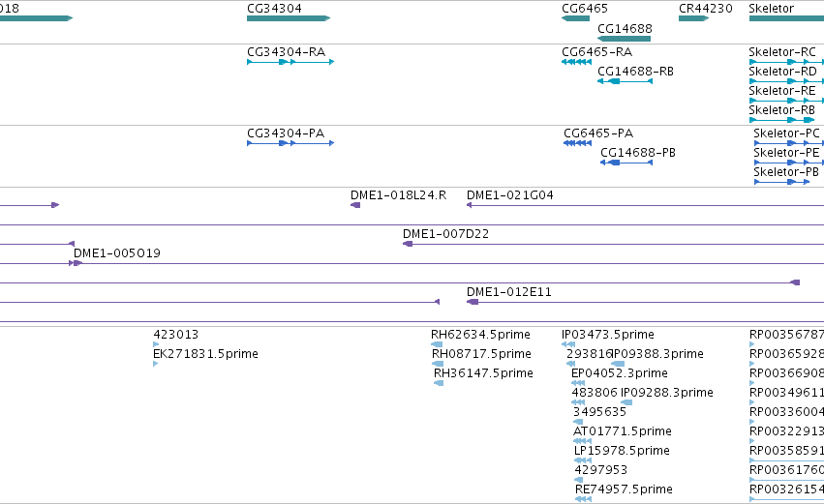Select the teal CR44230 gene arrow

pos(693,18)
